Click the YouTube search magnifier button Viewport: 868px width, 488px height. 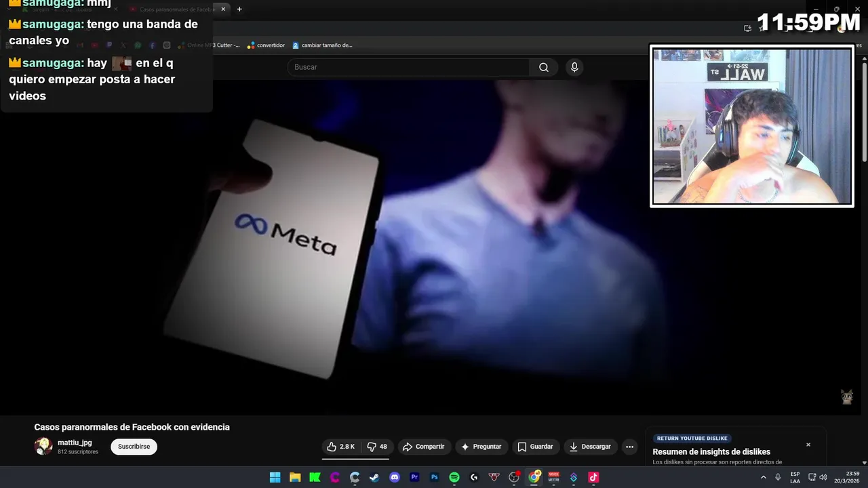click(x=544, y=67)
